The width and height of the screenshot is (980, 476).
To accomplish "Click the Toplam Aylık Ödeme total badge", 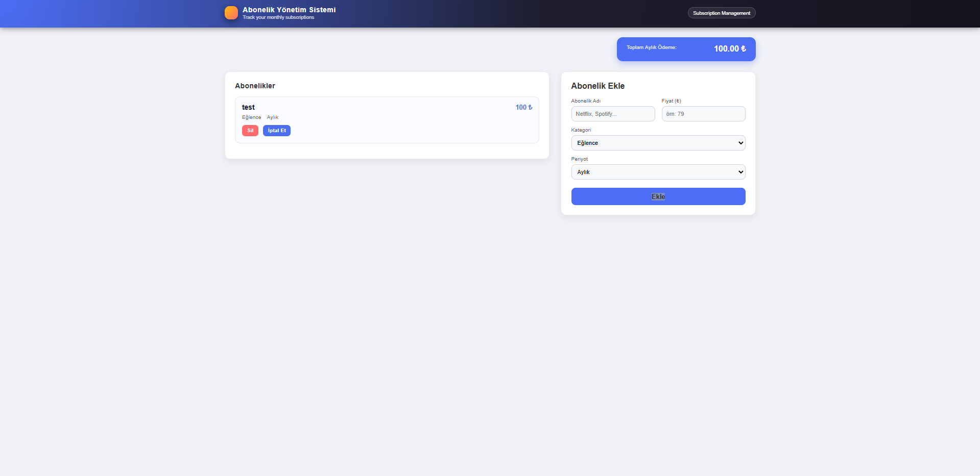I will click(x=686, y=49).
